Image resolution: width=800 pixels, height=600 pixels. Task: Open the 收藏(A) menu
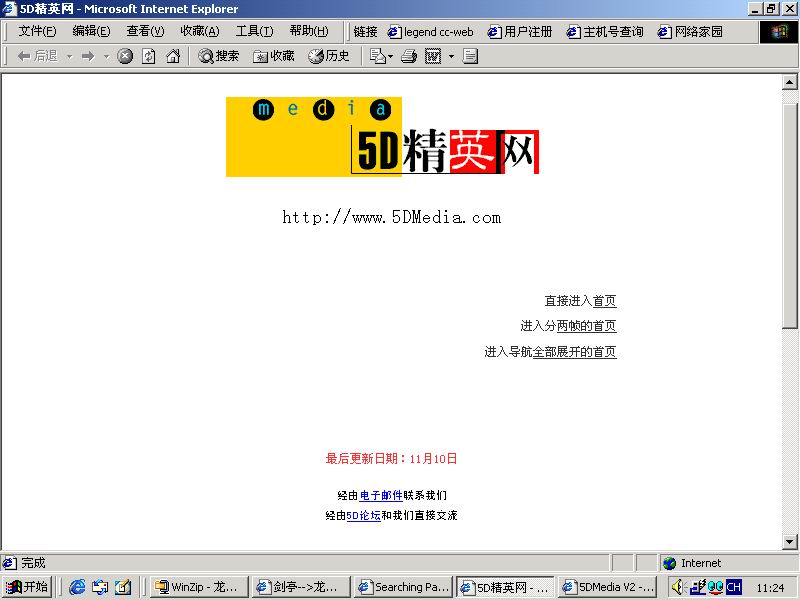pos(200,31)
